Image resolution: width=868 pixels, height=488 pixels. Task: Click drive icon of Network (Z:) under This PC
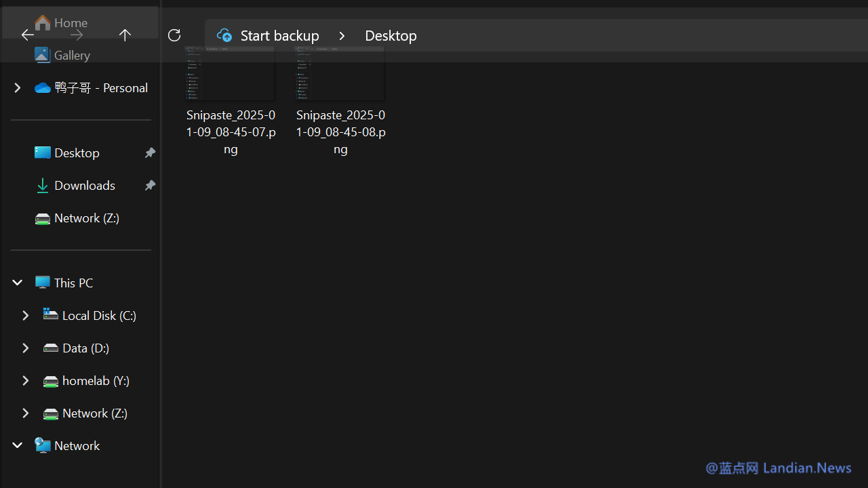[51, 414]
